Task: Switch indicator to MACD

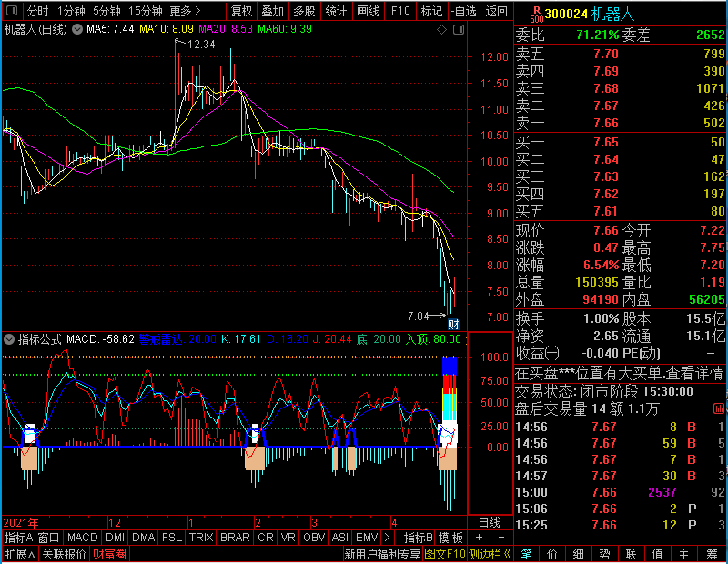Action: [x=82, y=538]
